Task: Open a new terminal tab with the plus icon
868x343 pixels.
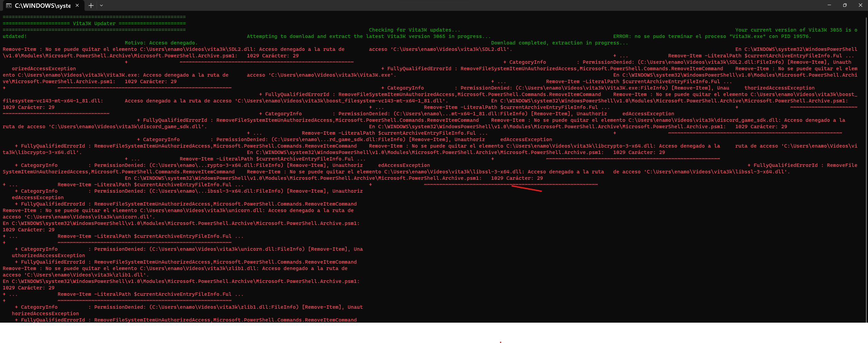Action: click(x=90, y=5)
